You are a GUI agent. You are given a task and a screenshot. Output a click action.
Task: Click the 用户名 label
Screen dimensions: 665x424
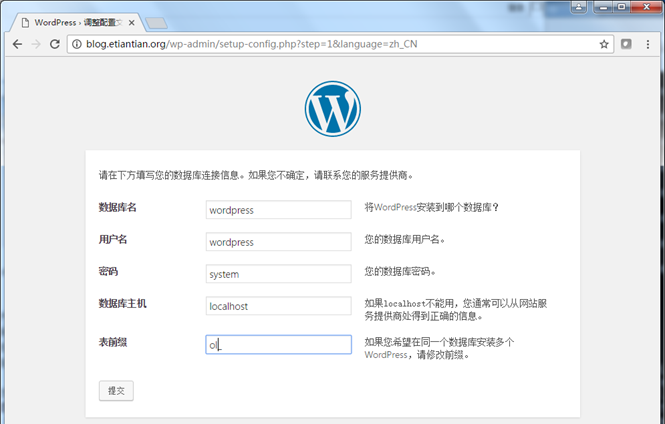pos(113,240)
